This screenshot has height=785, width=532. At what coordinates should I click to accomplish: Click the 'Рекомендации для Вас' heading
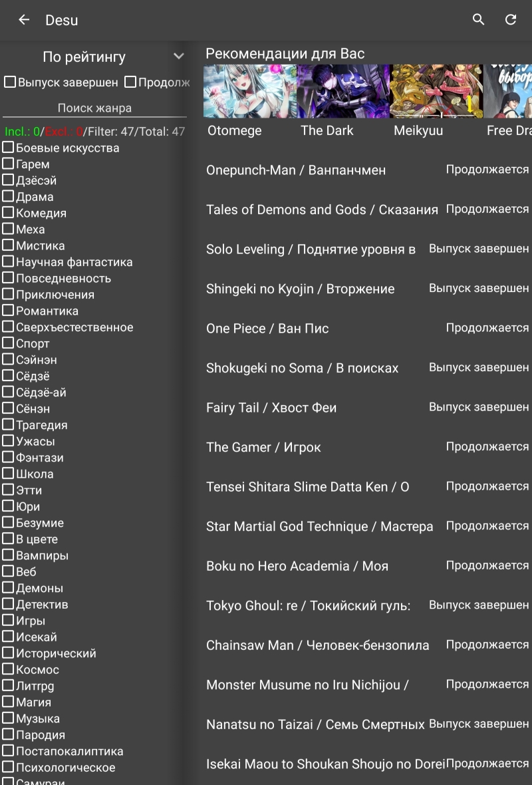point(285,54)
